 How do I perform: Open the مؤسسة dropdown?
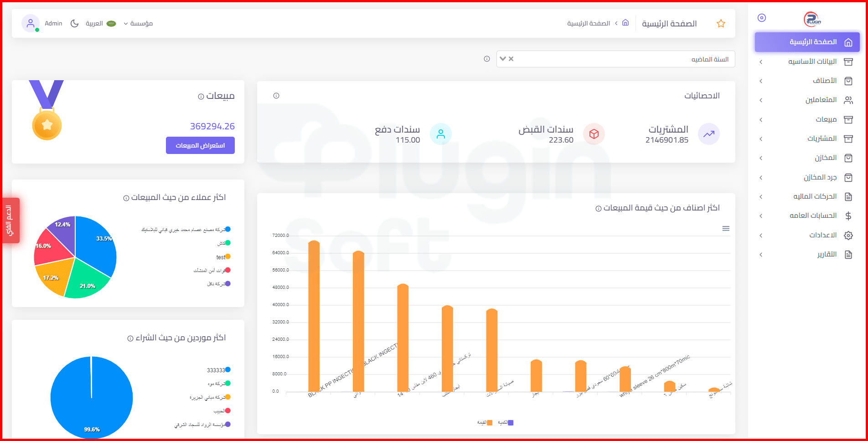[x=138, y=23]
